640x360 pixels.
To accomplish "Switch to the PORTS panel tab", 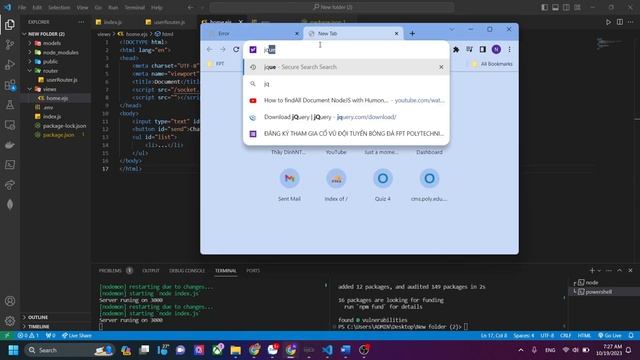I will tap(253, 271).
